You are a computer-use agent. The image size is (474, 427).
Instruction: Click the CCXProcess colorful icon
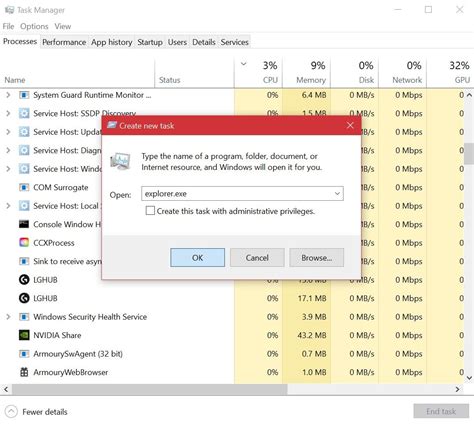tap(24, 243)
